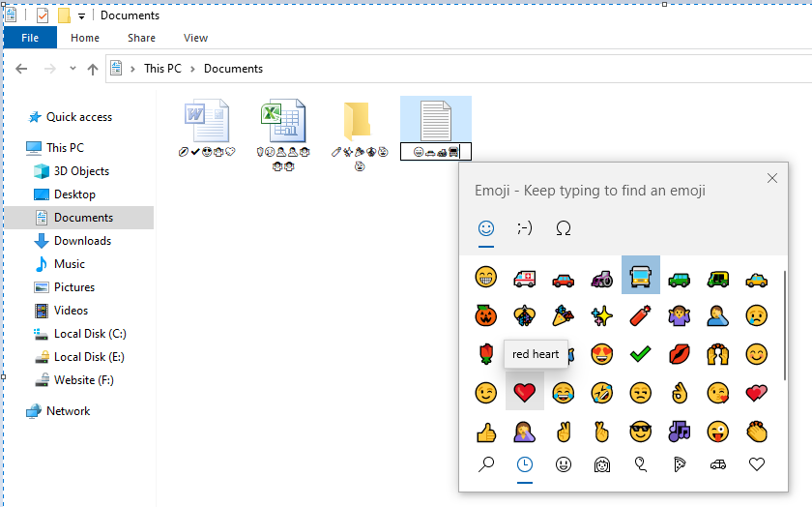This screenshot has width=812, height=507.
Task: Insert the yellow taxi emoji
Action: (757, 280)
